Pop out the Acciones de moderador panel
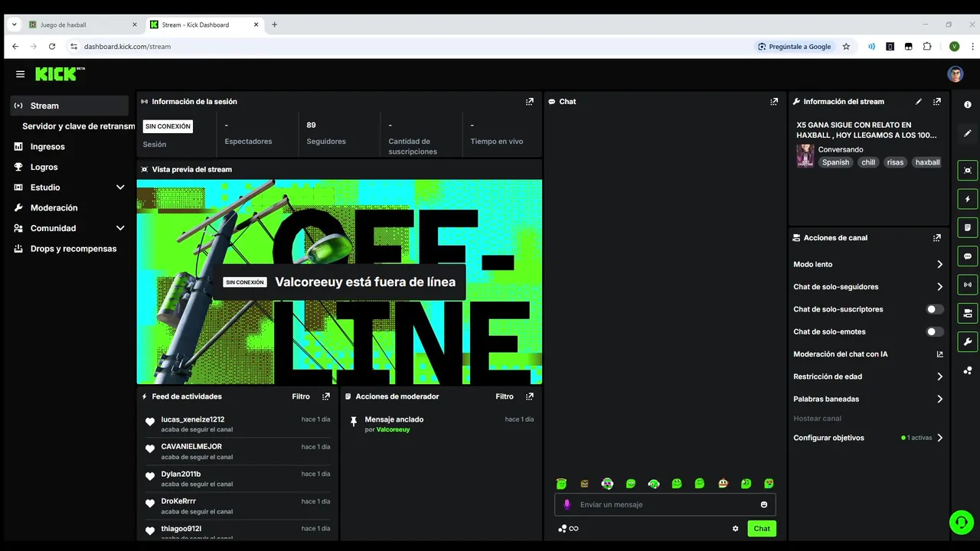 coord(529,396)
